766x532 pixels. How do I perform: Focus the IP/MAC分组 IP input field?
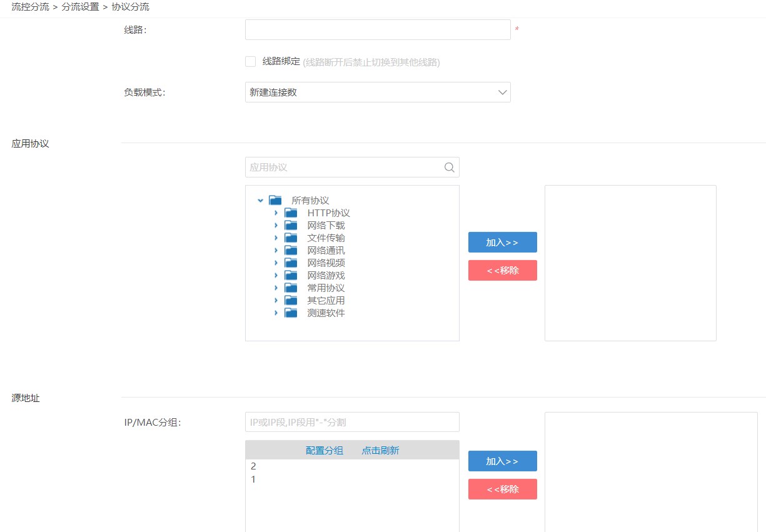pos(352,422)
